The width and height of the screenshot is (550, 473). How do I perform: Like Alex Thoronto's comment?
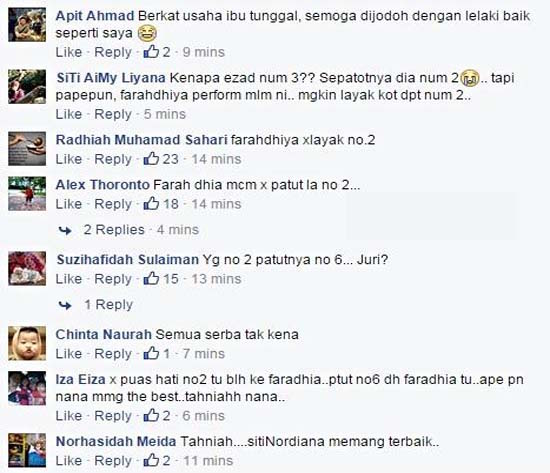point(69,204)
